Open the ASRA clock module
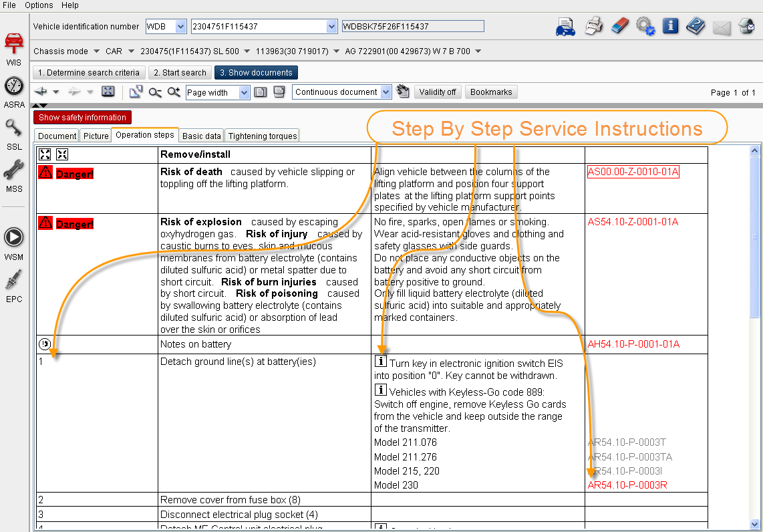The width and height of the screenshot is (763, 532). [13, 92]
